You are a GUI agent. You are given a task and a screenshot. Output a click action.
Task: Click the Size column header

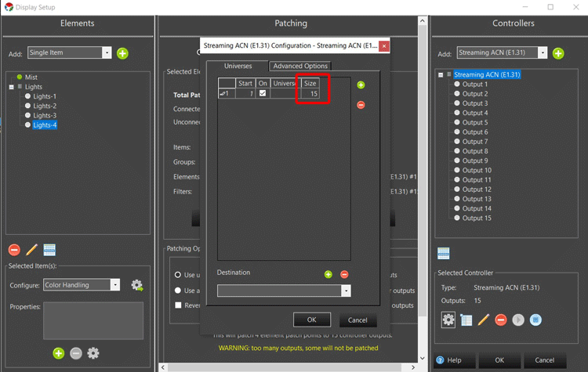[310, 83]
